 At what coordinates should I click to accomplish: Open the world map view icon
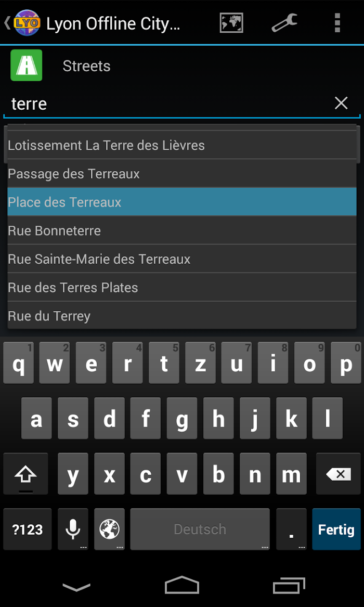231,23
